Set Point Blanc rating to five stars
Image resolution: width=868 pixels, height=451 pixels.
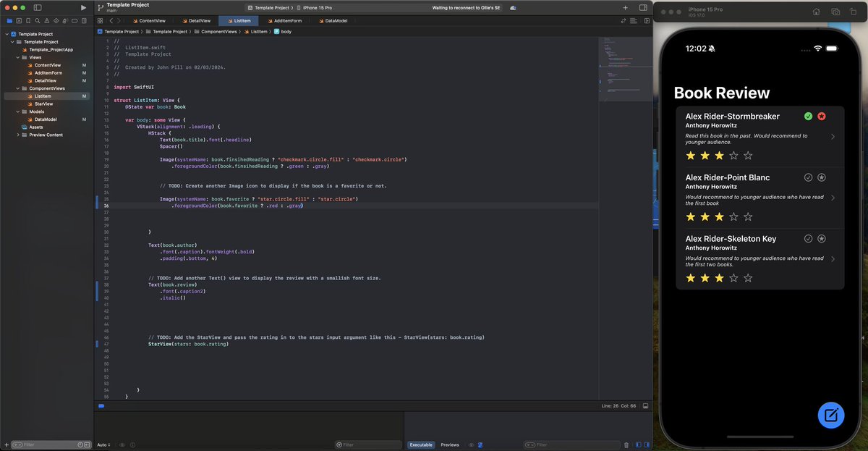[748, 216]
